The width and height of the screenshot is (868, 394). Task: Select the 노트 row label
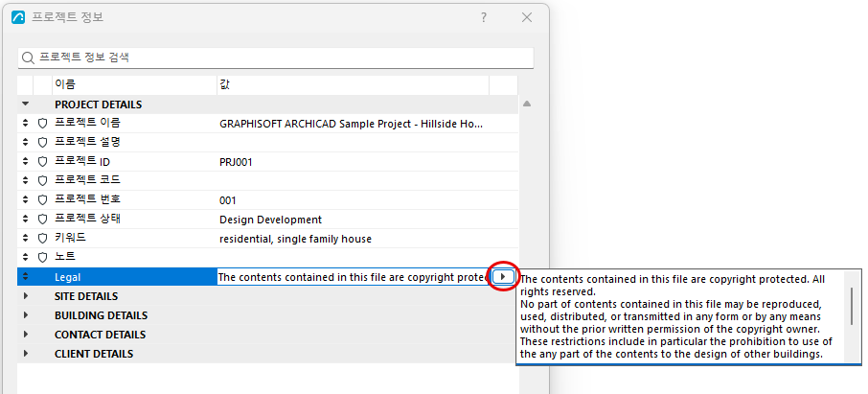pos(65,257)
